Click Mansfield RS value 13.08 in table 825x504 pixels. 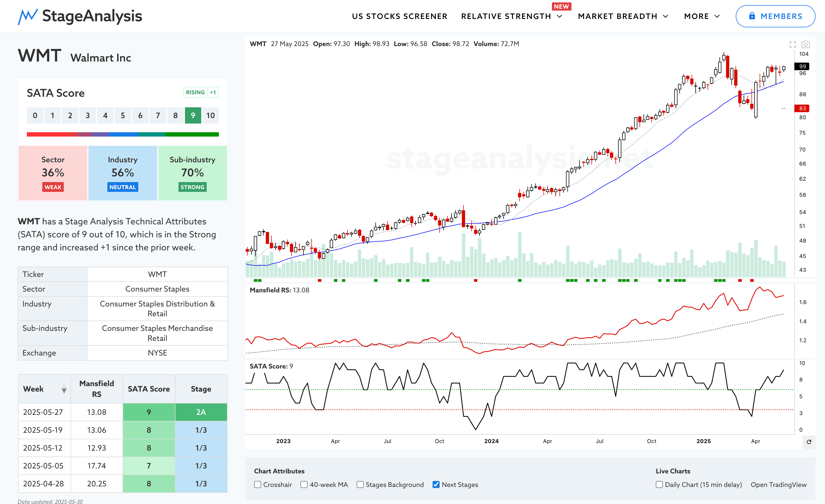[x=97, y=412]
